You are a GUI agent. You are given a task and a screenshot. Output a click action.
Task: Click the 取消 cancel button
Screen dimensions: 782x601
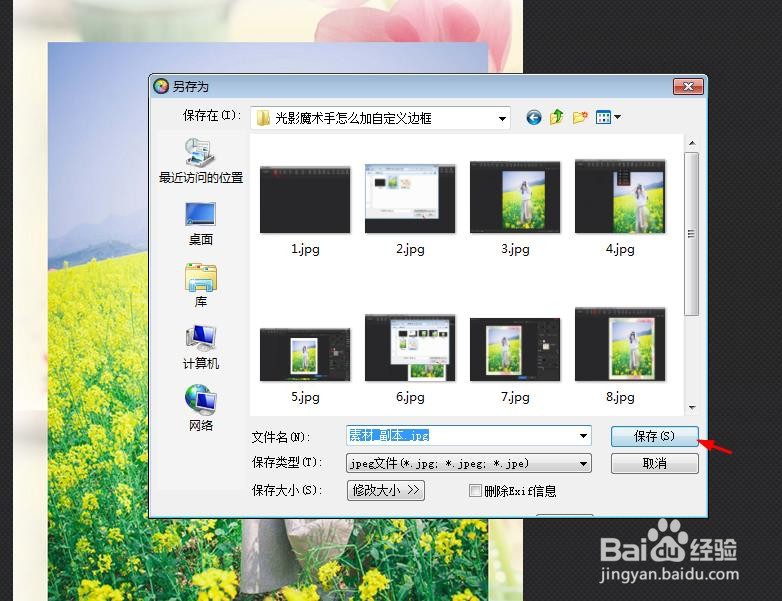pyautogui.click(x=654, y=463)
